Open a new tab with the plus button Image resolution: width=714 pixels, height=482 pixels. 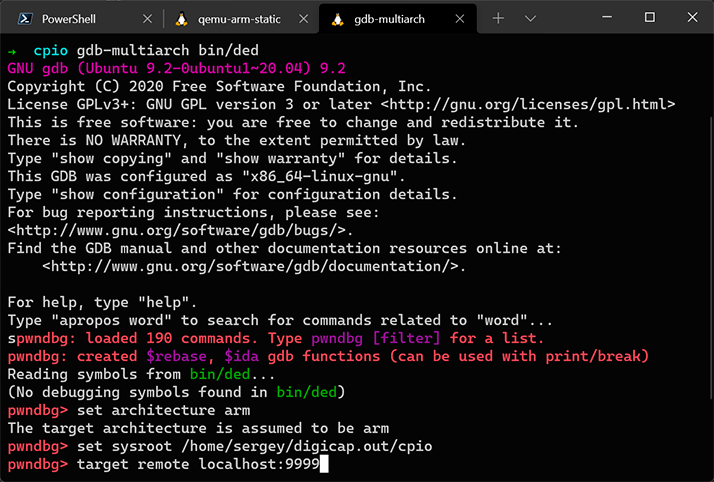pos(498,18)
